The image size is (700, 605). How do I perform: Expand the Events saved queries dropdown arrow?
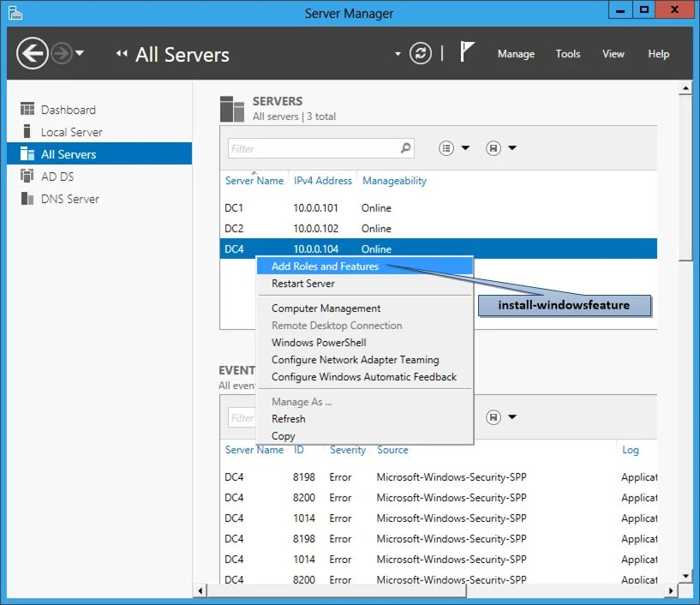pos(512,417)
